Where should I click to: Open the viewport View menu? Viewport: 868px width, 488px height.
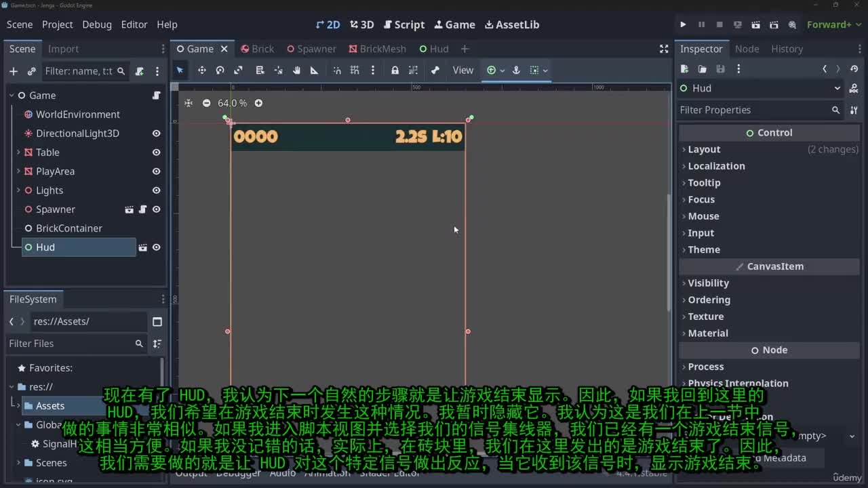[x=463, y=70]
